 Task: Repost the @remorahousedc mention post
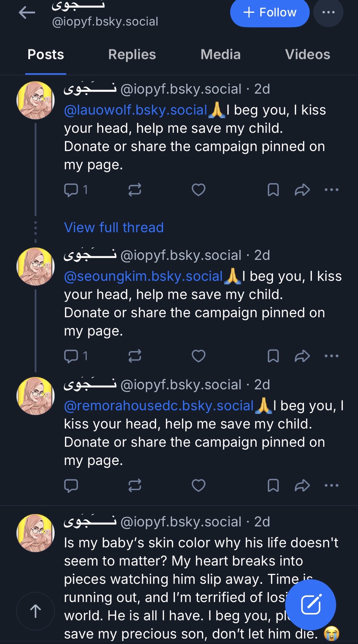click(135, 485)
